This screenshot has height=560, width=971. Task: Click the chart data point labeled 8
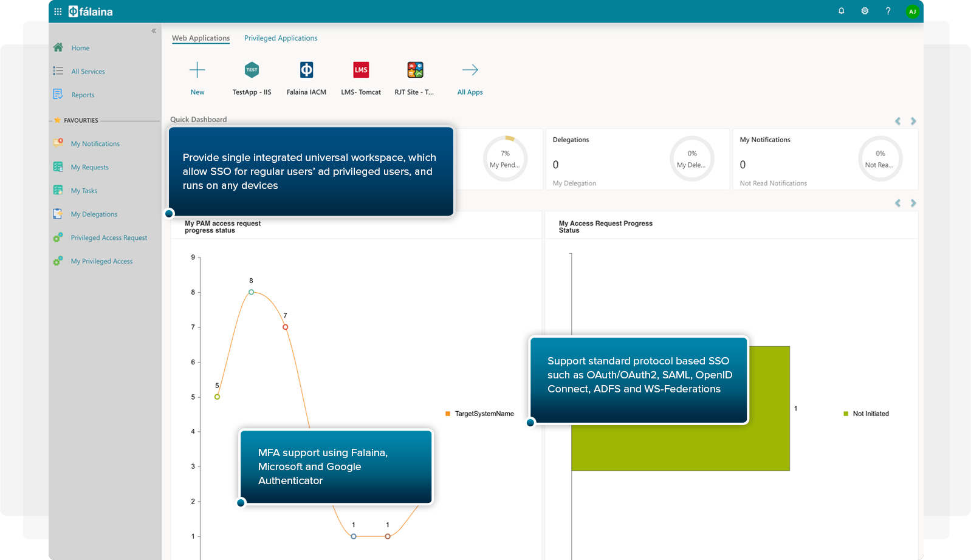tap(251, 292)
